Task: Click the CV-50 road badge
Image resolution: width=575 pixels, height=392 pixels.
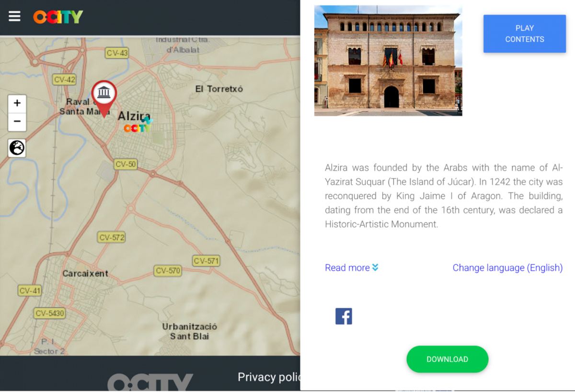Action: [x=126, y=164]
